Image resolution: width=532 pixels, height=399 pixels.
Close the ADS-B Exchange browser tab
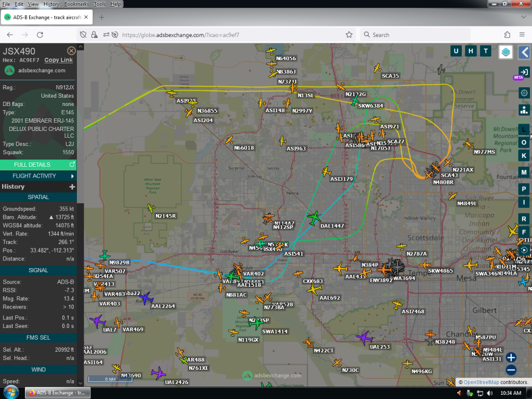pos(86,17)
